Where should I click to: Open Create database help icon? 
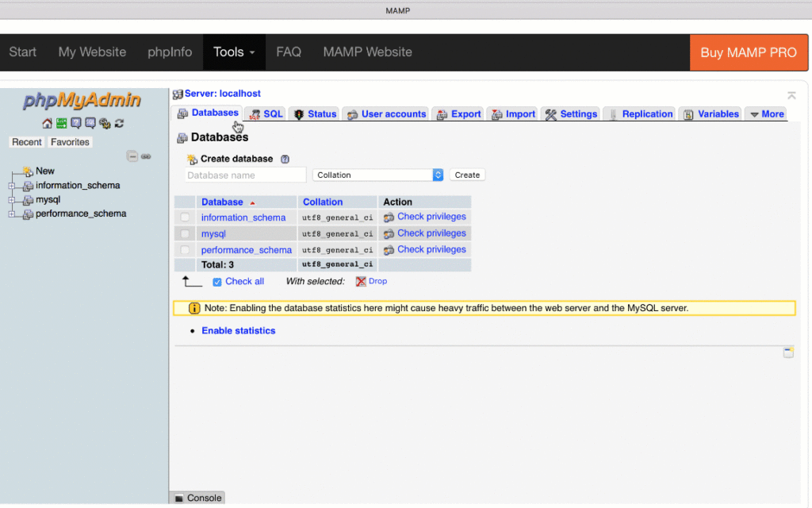pos(285,159)
